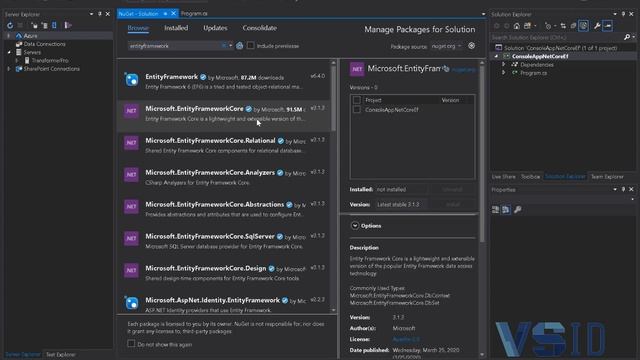Screen dimensions: 640x360
Task: Refresh the NuGet package search results
Action: [240, 46]
